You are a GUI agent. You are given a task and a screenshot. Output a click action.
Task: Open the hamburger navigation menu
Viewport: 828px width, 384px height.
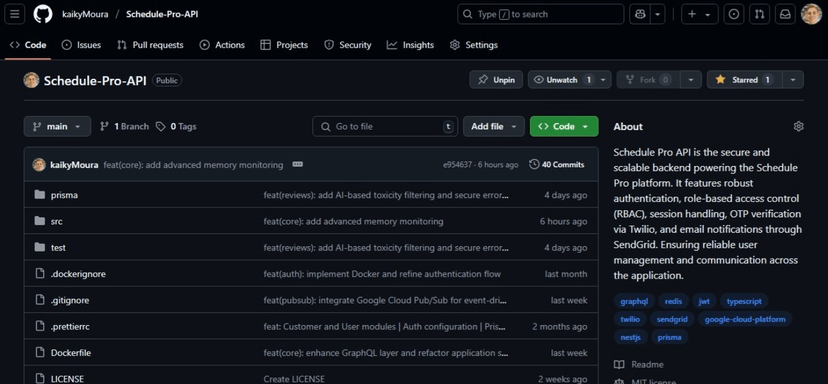(x=15, y=14)
